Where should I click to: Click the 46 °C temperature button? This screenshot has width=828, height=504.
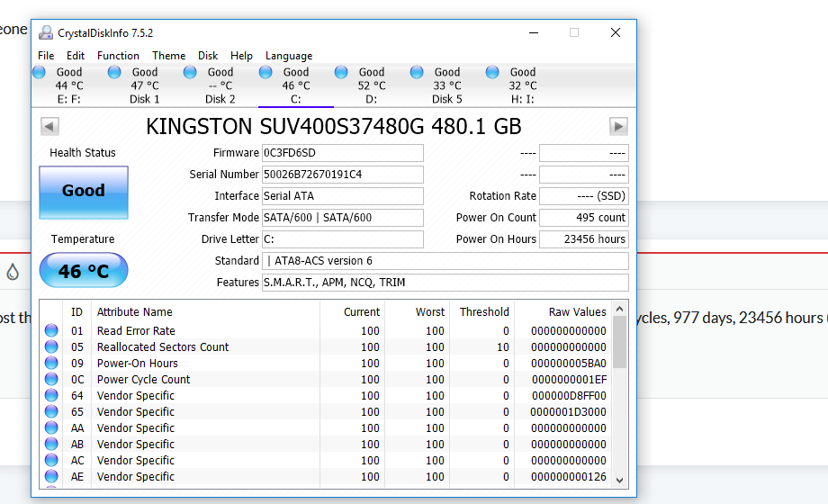84,271
